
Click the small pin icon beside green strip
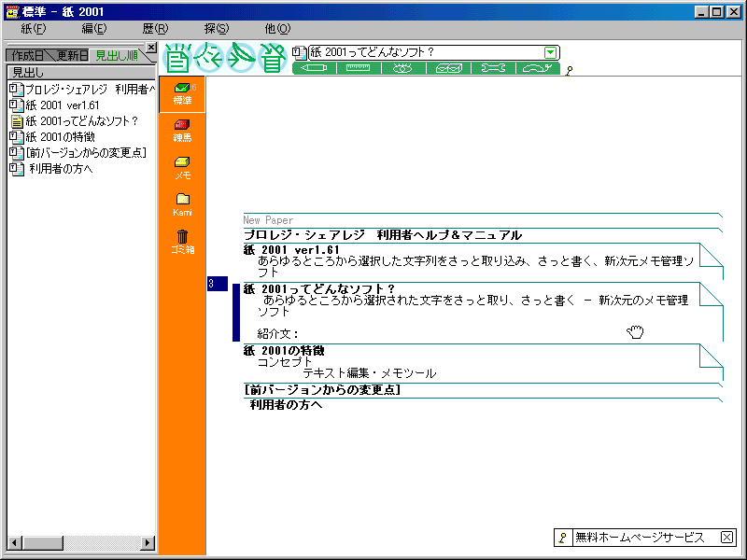[x=569, y=71]
